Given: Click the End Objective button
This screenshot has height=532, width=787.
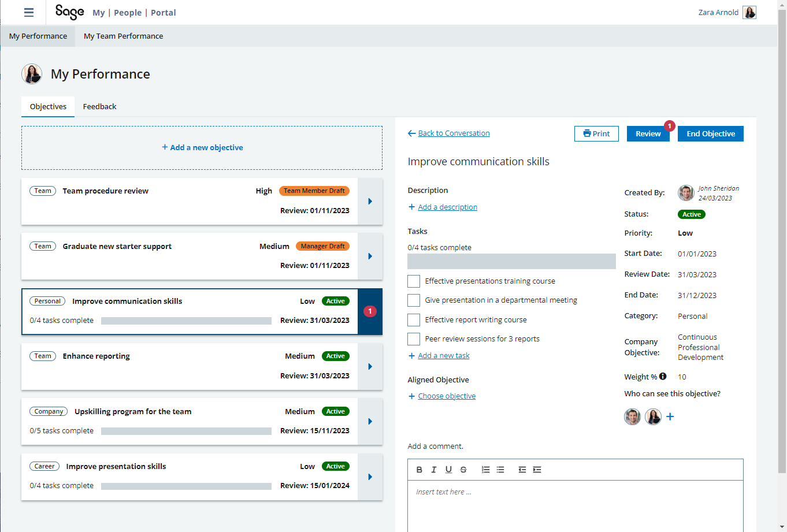Looking at the screenshot, I should point(710,133).
